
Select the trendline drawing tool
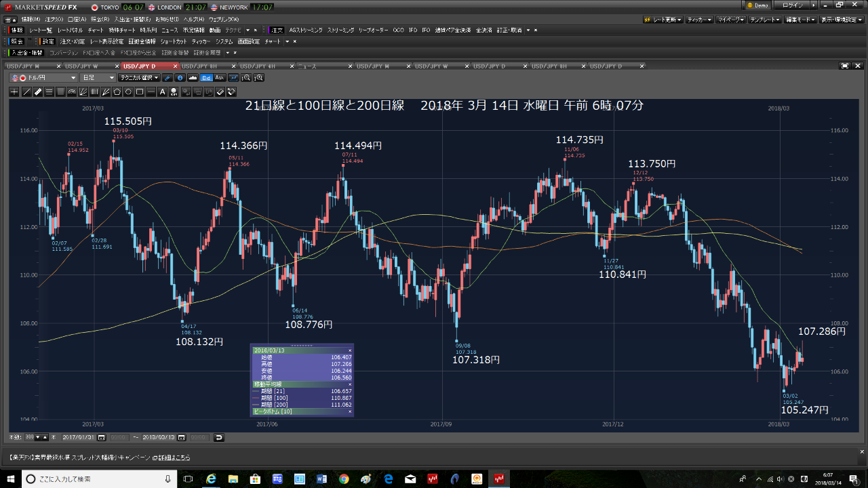(x=25, y=90)
